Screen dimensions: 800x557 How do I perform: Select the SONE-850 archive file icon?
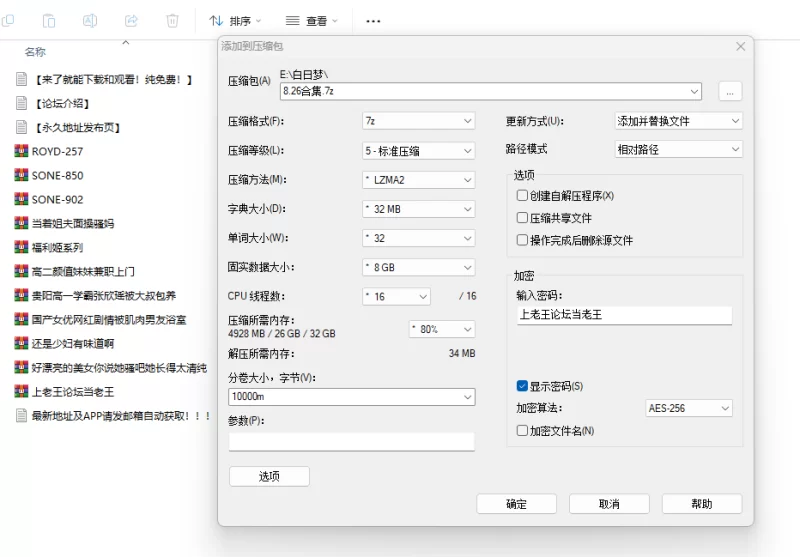tap(21, 175)
